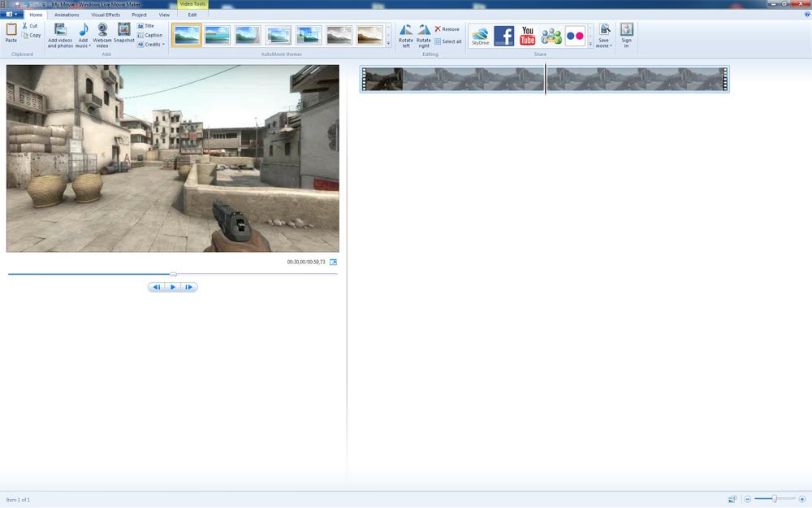Open the Add music tool
Viewport: 812px width, 508px height.
click(x=82, y=33)
